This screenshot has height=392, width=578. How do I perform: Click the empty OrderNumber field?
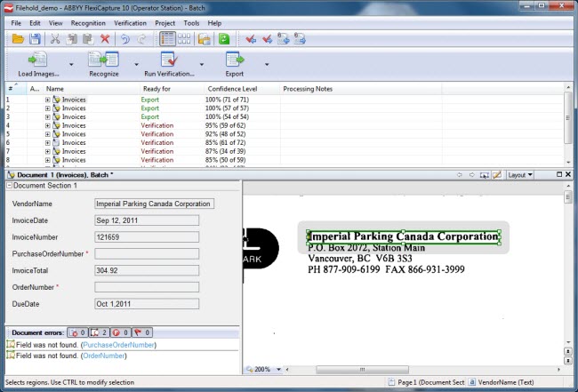pos(147,287)
